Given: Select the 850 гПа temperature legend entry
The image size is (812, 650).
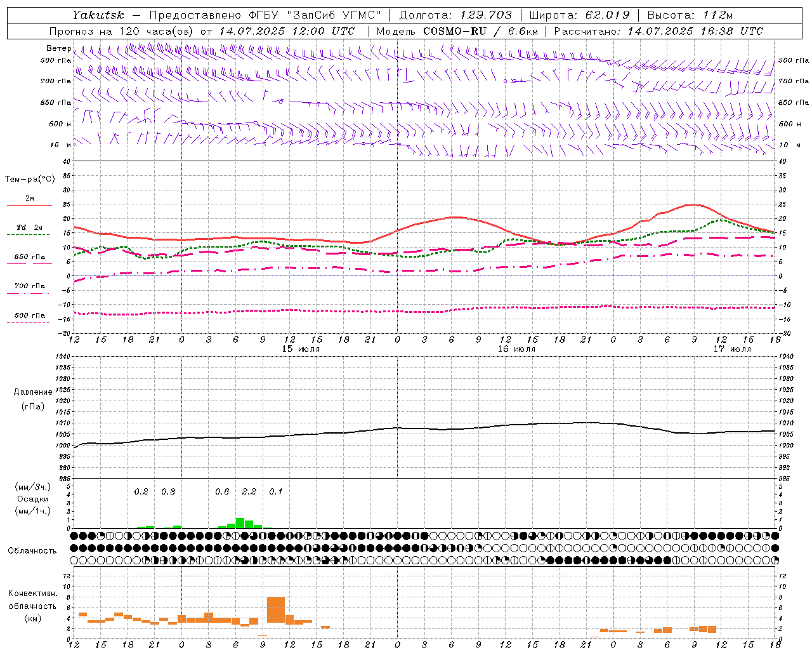Looking at the screenshot, I should pyautogui.click(x=30, y=257).
